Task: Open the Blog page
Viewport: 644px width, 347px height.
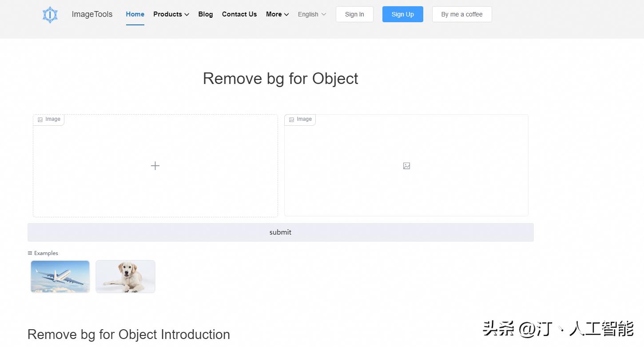Action: 206,14
